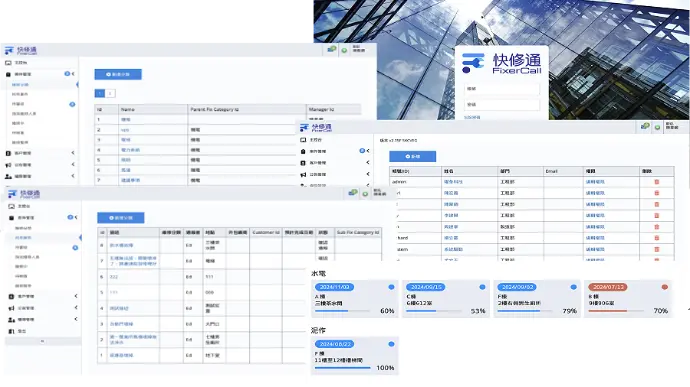Select customer management icon in category list window sidebar
690x387 pixels.
coord(8,153)
